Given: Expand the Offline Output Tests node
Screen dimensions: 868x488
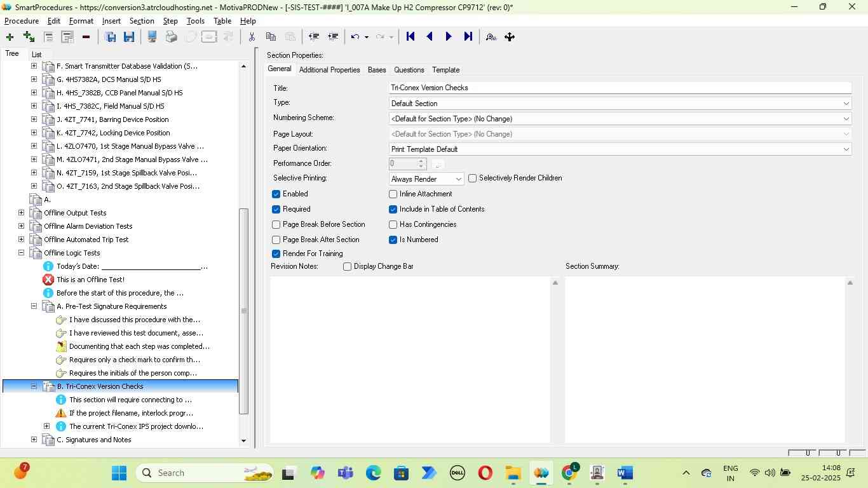Looking at the screenshot, I should tap(21, 213).
